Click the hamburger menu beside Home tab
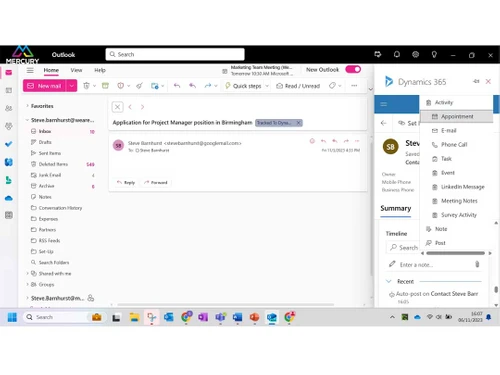Viewport: 500px width, 375px height. 30,70
